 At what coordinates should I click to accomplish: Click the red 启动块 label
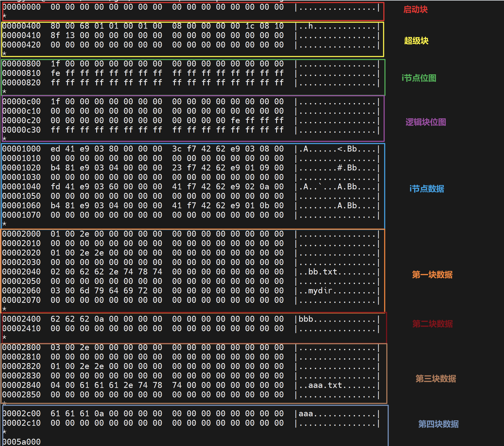[415, 10]
